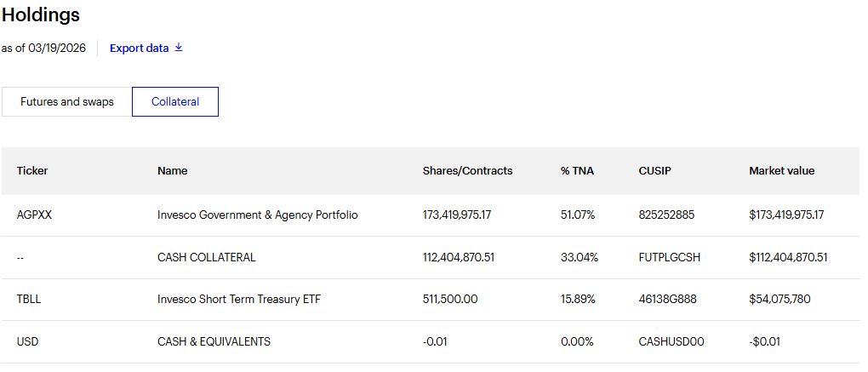The image size is (868, 372).
Task: Click the Holdings heading
Action: 41,14
